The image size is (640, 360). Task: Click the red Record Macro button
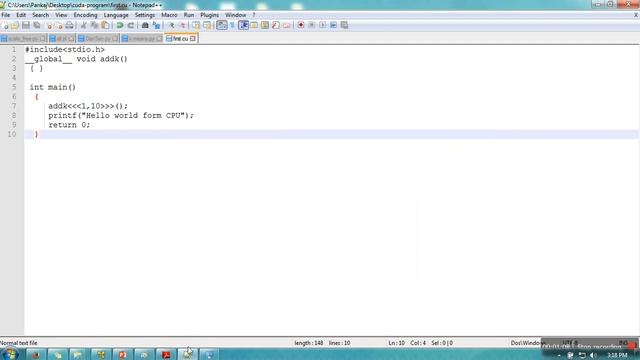301,25
